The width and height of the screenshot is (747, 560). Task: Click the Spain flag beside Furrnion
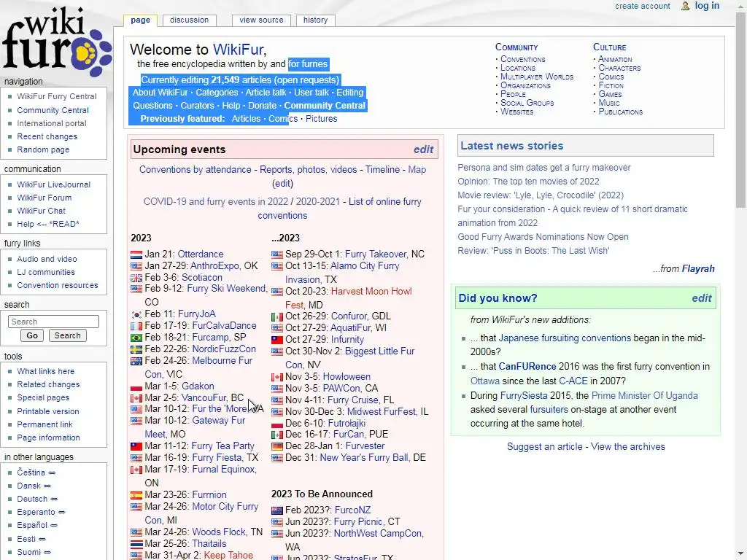(x=136, y=495)
